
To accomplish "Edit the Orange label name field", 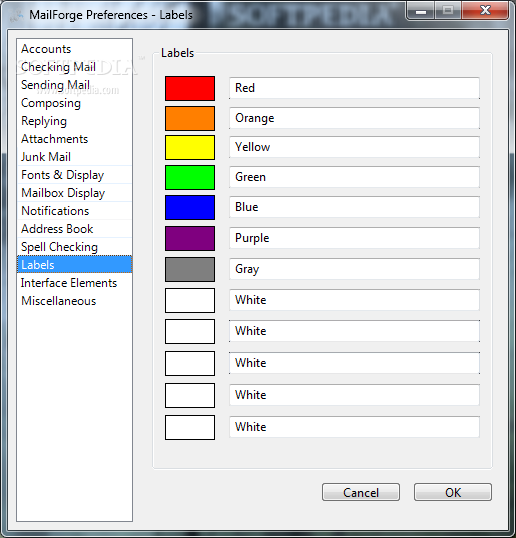I will click(354, 118).
